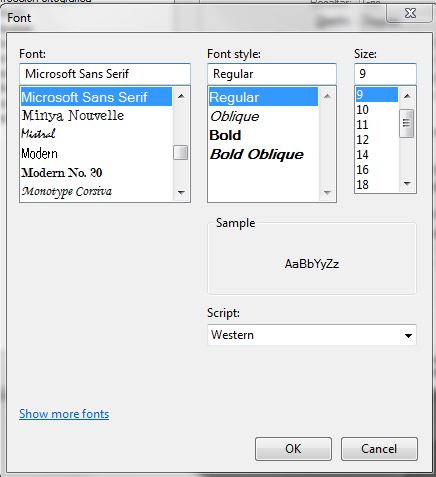
Task: Select Regular font style
Action: point(263,97)
